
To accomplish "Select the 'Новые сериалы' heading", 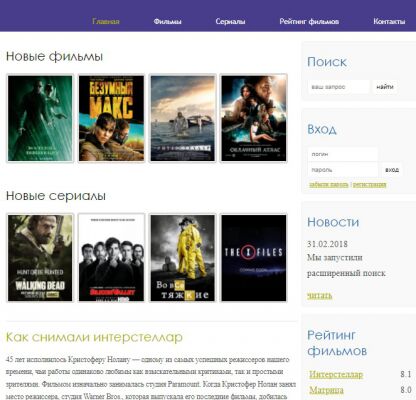I will [56, 196].
